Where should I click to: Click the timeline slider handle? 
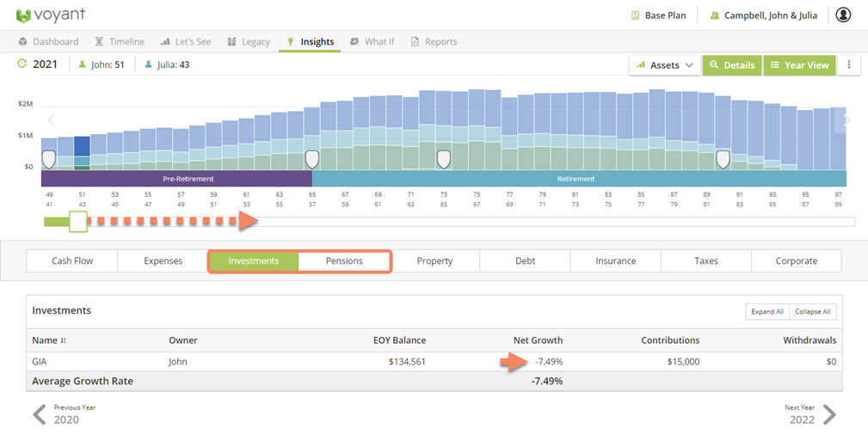(78, 222)
